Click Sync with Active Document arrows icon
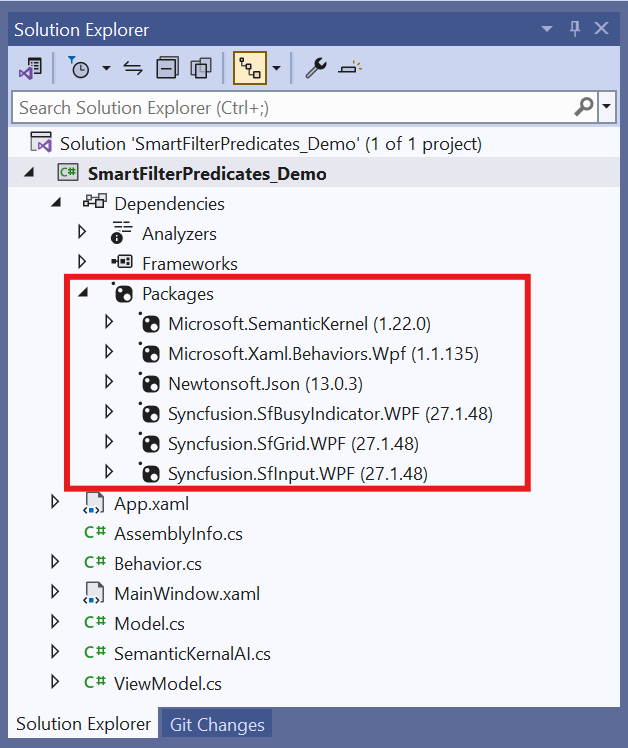Screen dimensions: 628x748 coord(132,68)
